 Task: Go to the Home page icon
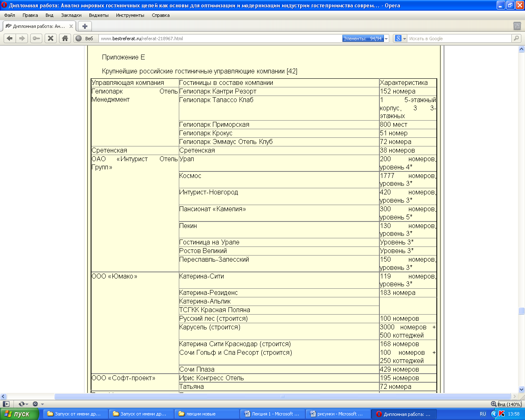64,38
